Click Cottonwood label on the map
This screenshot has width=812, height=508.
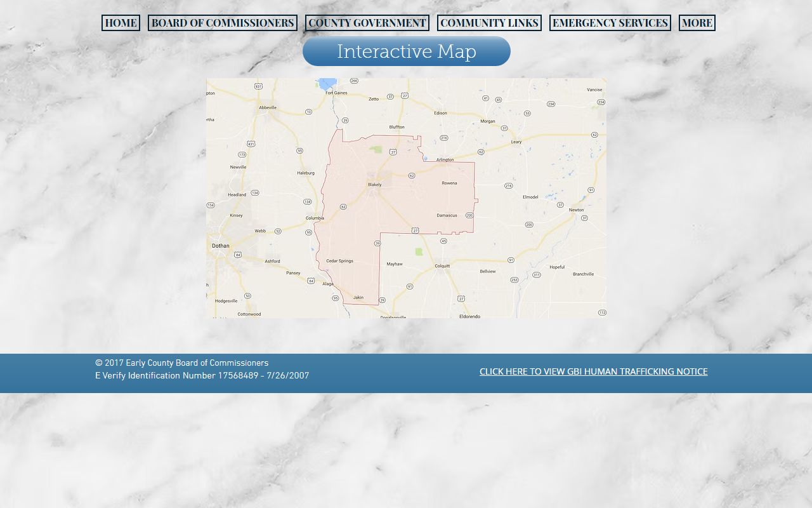pos(249,314)
